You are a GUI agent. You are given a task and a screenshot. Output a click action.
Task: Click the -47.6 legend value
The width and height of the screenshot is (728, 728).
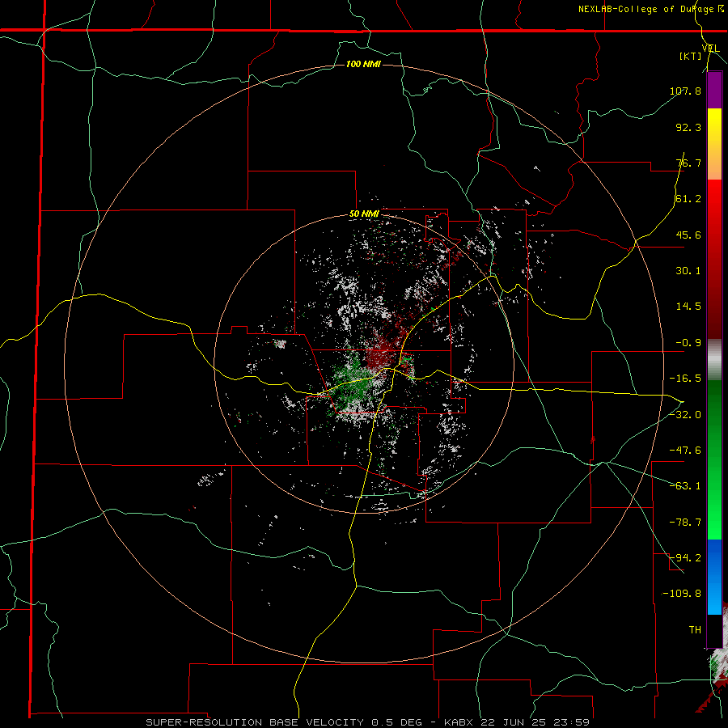click(685, 451)
